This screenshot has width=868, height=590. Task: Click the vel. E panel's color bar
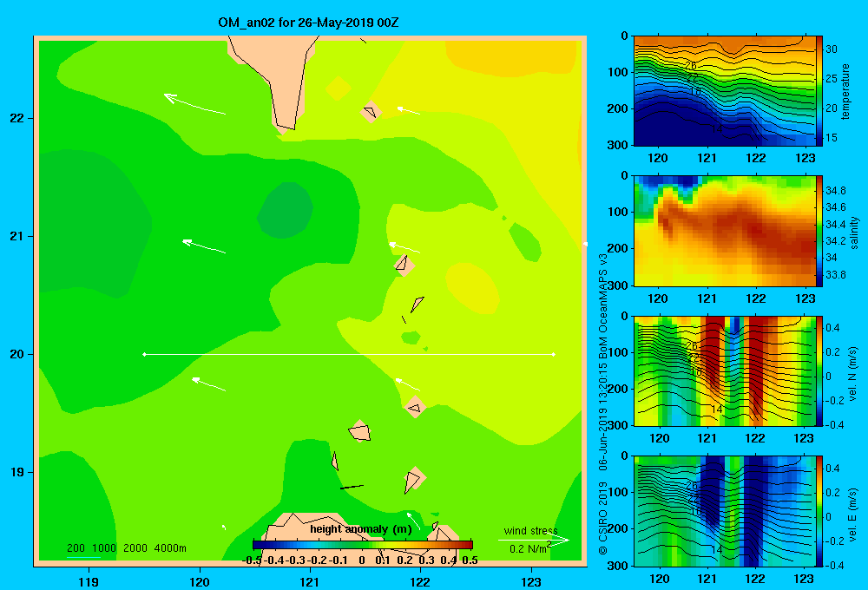(819, 511)
